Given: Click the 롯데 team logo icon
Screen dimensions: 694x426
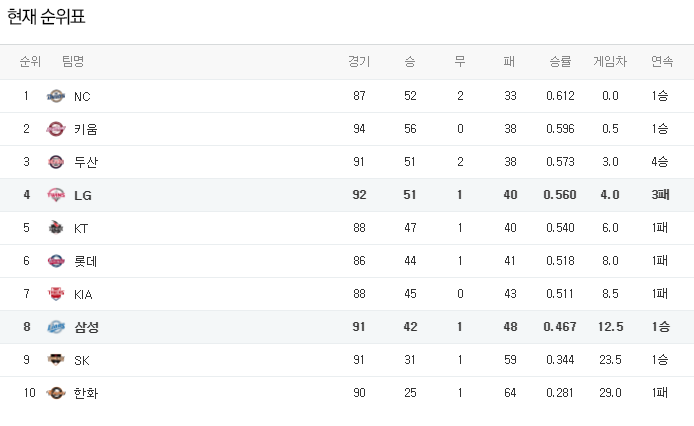Looking at the screenshot, I should (56, 261).
